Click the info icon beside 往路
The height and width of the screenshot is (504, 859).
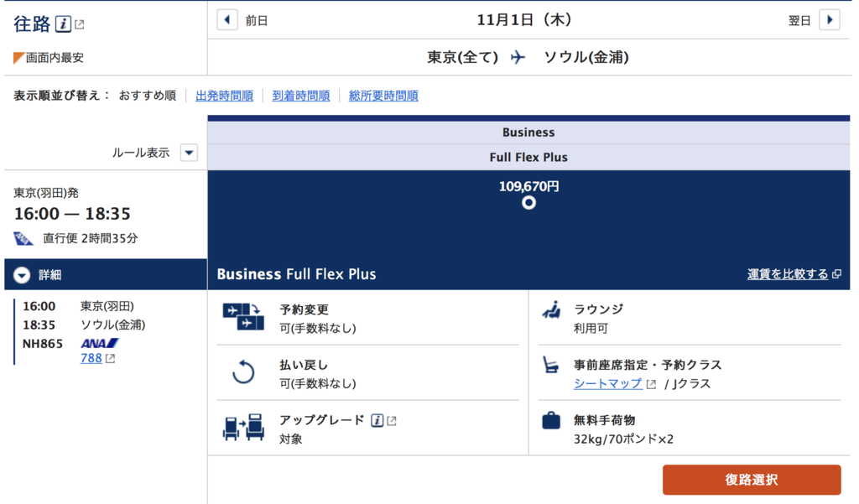point(64,24)
